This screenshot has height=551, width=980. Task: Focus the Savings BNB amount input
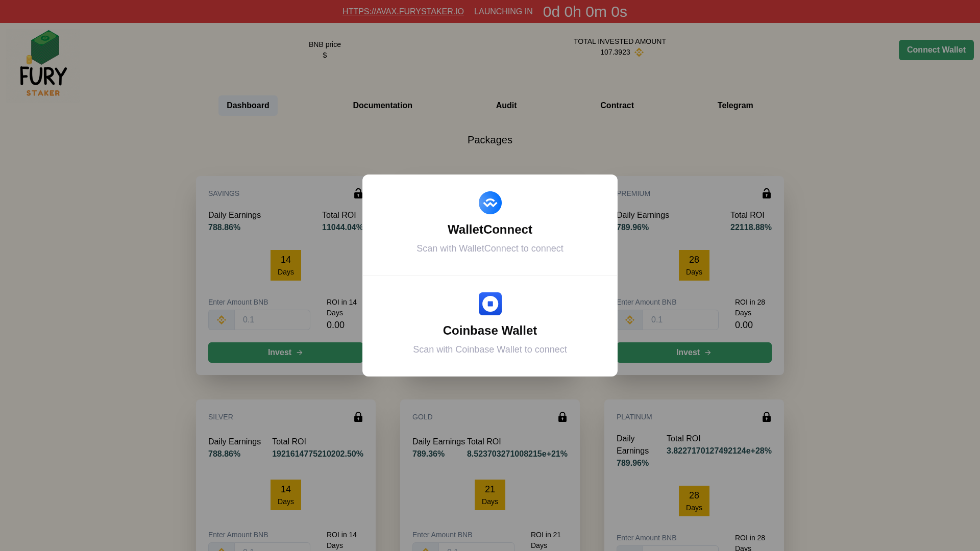tap(272, 320)
